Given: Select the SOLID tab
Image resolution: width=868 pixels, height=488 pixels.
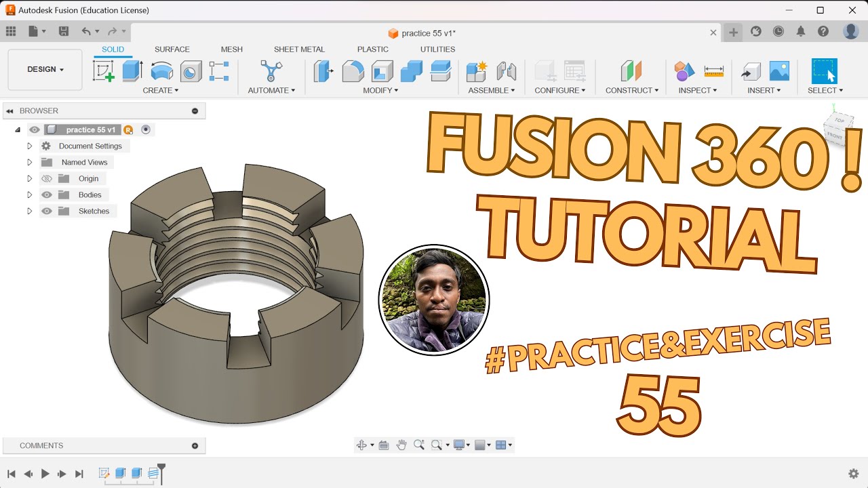Looking at the screenshot, I should 113,49.
